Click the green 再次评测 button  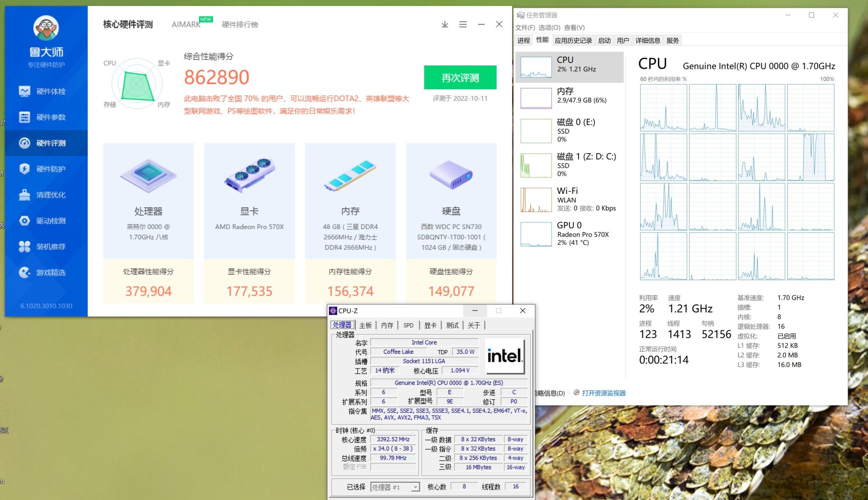pos(460,78)
